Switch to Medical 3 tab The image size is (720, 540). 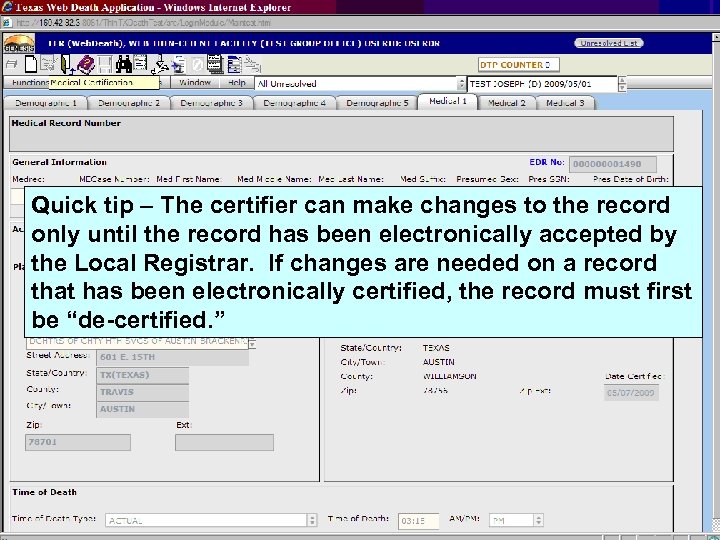point(565,103)
